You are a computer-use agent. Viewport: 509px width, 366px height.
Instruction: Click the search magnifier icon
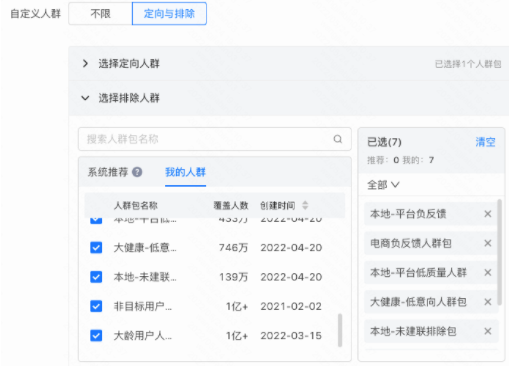coord(338,139)
